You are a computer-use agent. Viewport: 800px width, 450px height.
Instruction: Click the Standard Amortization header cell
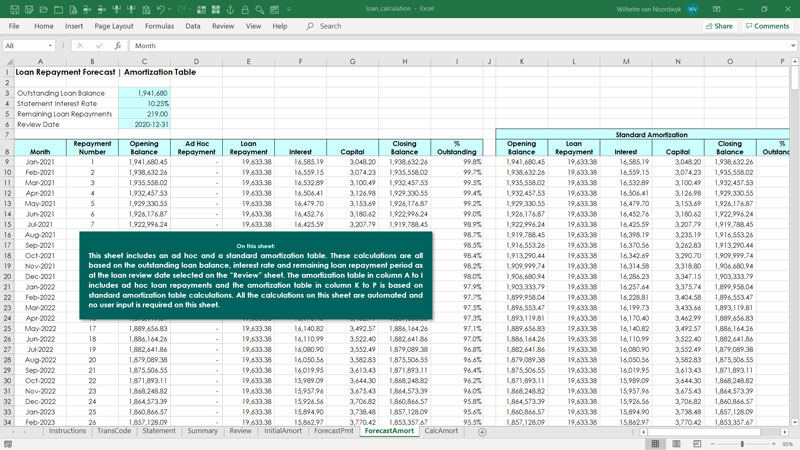coord(652,135)
